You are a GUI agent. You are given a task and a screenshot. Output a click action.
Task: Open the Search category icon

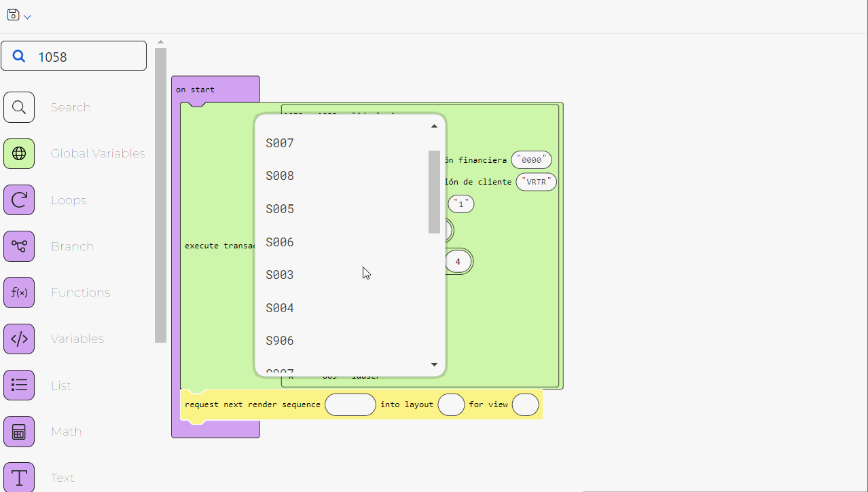point(19,107)
